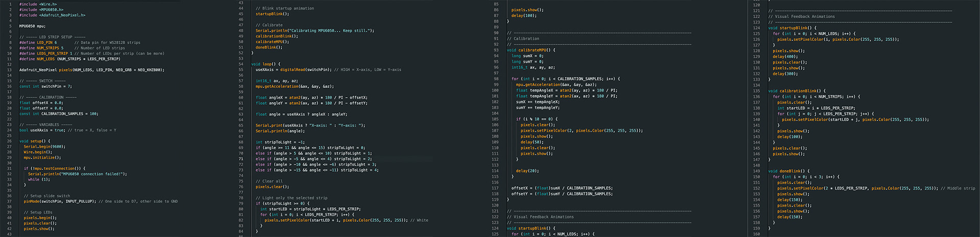
Task: Click the line setting 'stripToLight = 4;'
Action: pos(317,170)
